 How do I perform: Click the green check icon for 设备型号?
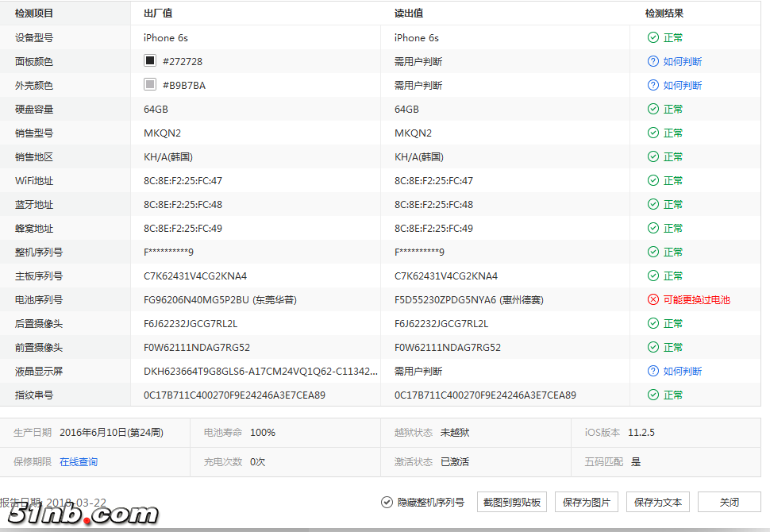(x=653, y=37)
